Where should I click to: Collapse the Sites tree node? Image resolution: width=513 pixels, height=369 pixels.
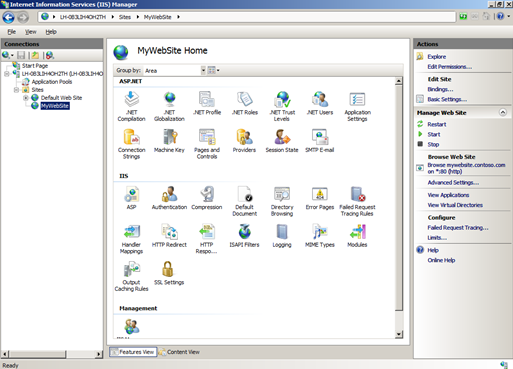tap(16, 90)
